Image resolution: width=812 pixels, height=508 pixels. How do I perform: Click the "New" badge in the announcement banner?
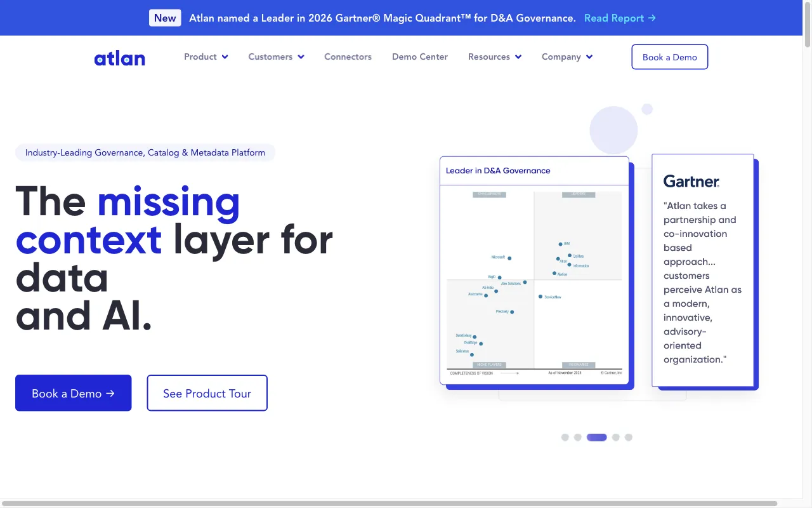tap(165, 18)
